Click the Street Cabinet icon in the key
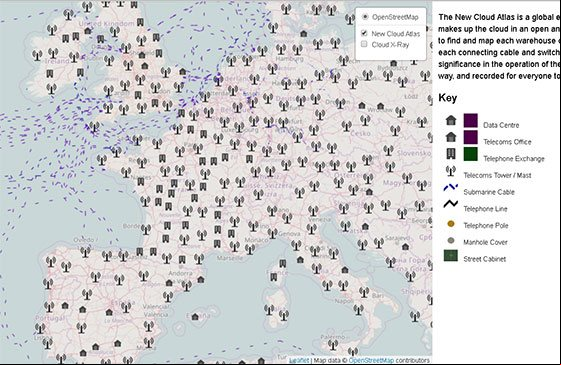The height and width of the screenshot is (365, 561). point(451,256)
